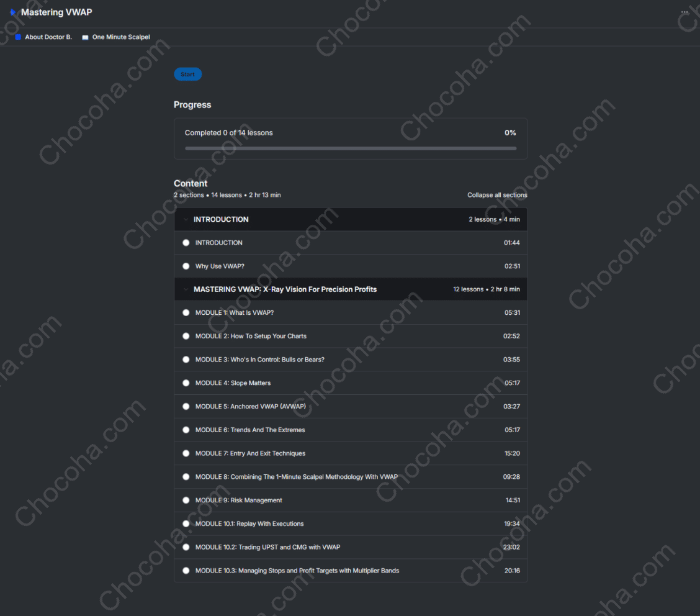Click the About Doctor B. blue icon
This screenshot has height=616, width=700.
pyautogui.click(x=18, y=37)
